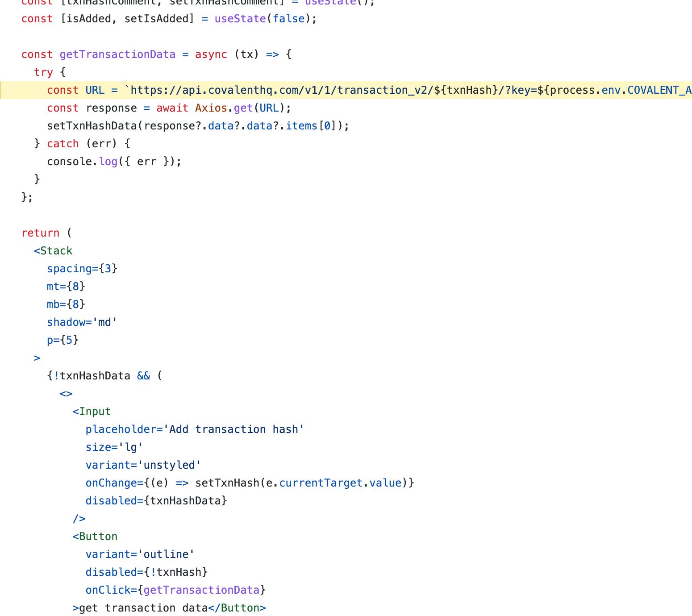692x616 pixels.
Task: Click the Input self-closing '/>' tag
Action: [79, 519]
